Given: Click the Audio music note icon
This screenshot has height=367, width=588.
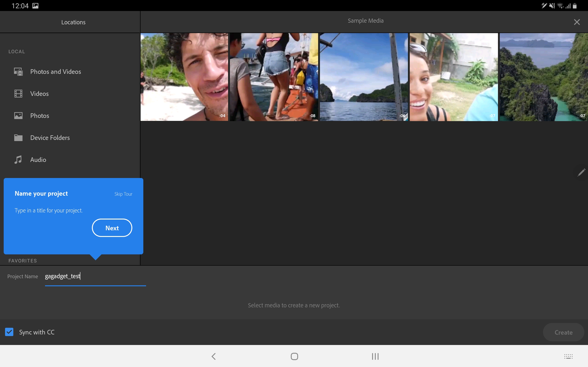Looking at the screenshot, I should [18, 160].
